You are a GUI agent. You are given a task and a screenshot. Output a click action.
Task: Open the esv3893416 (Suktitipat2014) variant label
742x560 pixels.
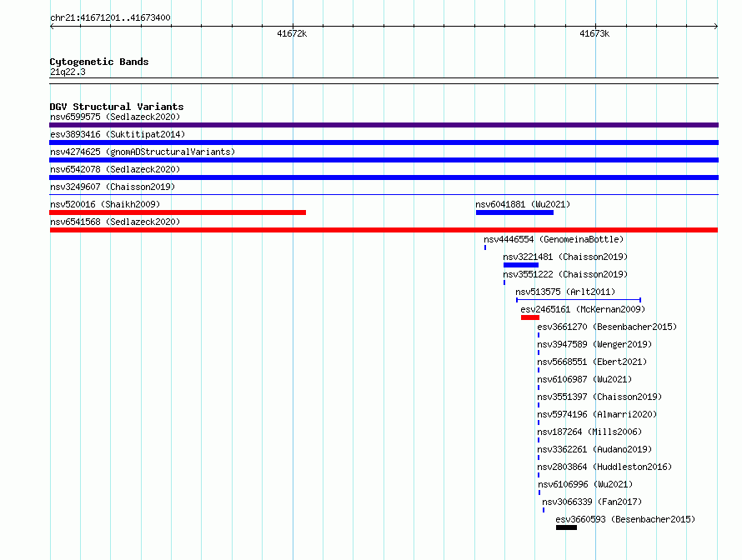tap(118, 134)
